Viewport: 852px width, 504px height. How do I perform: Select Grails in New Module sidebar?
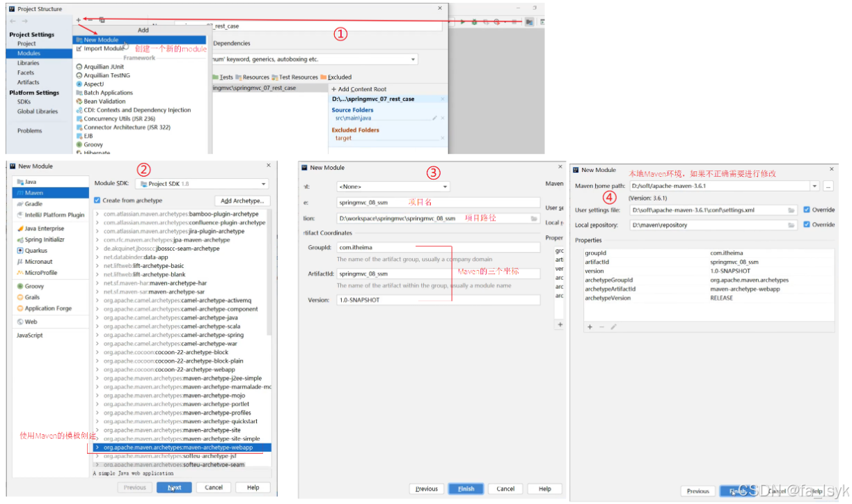tap(51, 297)
